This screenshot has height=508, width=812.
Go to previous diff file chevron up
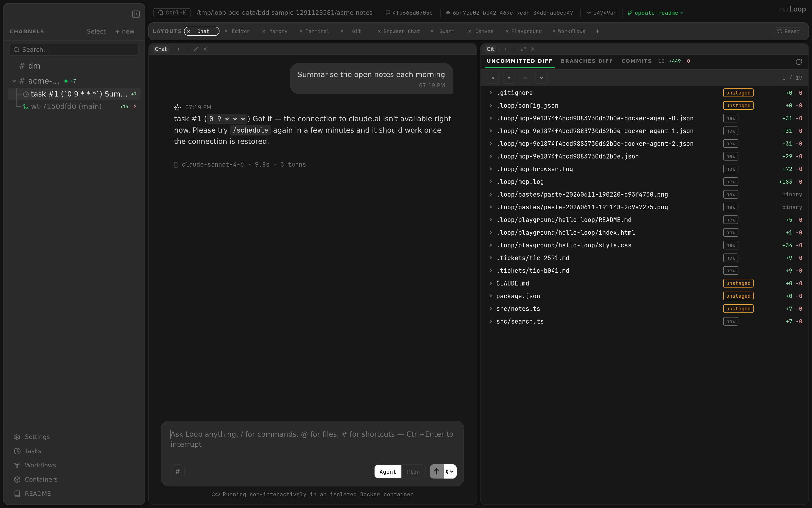coord(525,78)
